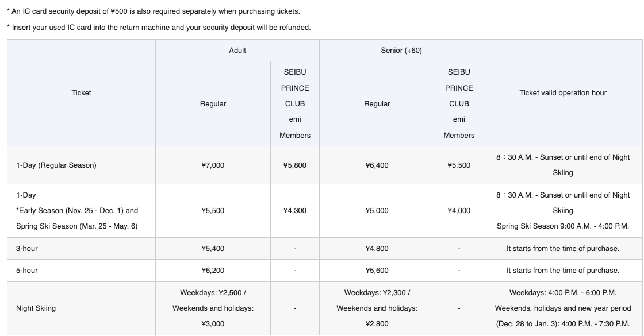Select the Early Season 1-Day ticket label

77,210
